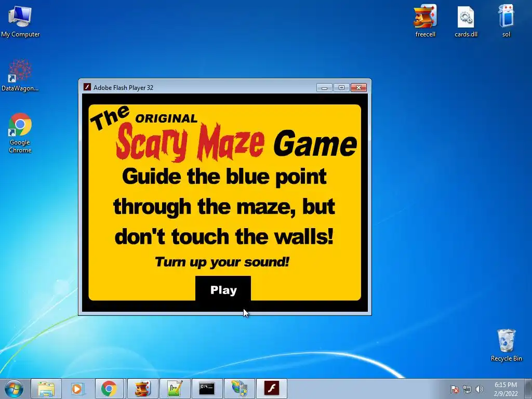Launch Windows Media Player from taskbar

pos(77,389)
